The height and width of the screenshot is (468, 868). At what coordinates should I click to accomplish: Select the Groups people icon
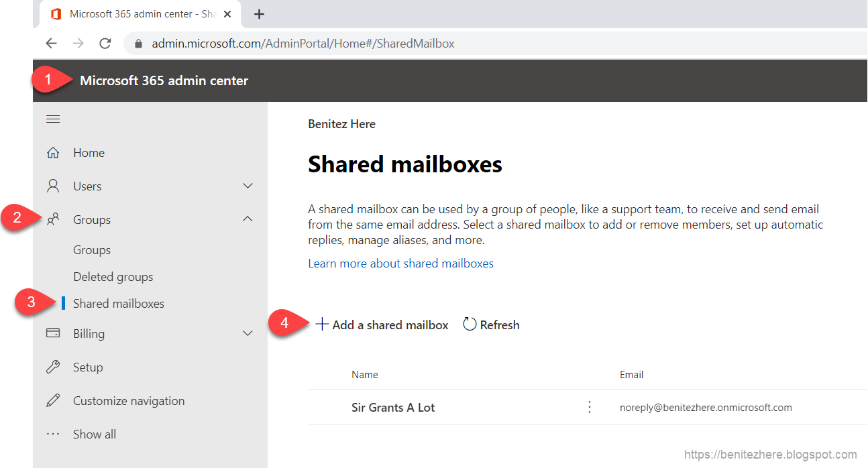(53, 219)
